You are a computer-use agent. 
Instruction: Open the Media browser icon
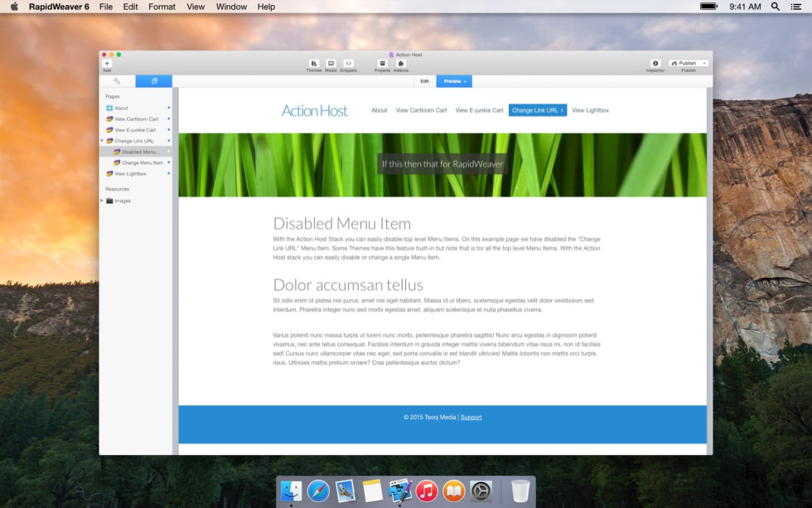tap(331, 63)
